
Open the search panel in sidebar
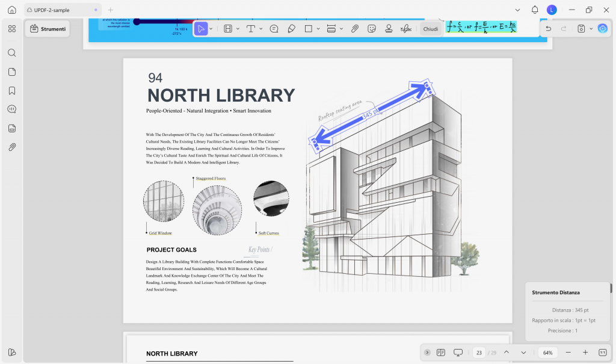click(12, 53)
